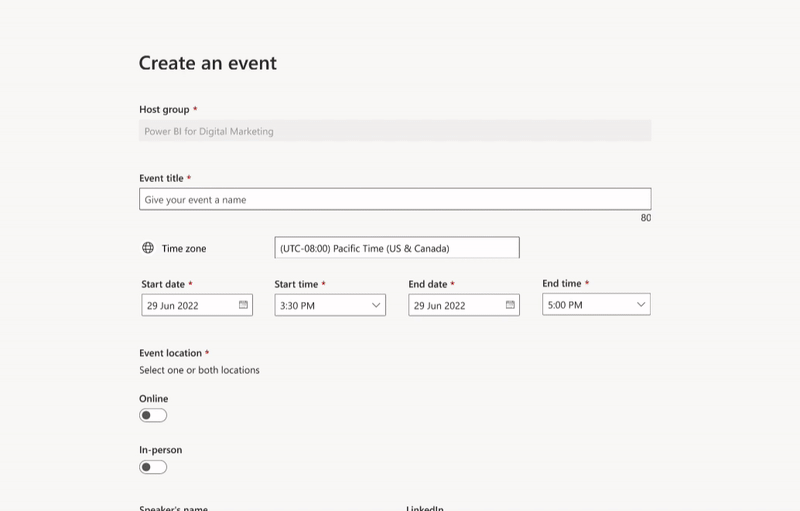Click the 'Event location' label

(x=170, y=353)
